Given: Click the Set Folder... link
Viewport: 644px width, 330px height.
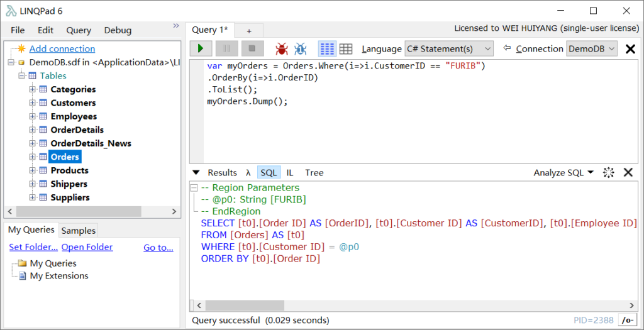Looking at the screenshot, I should [x=34, y=248].
